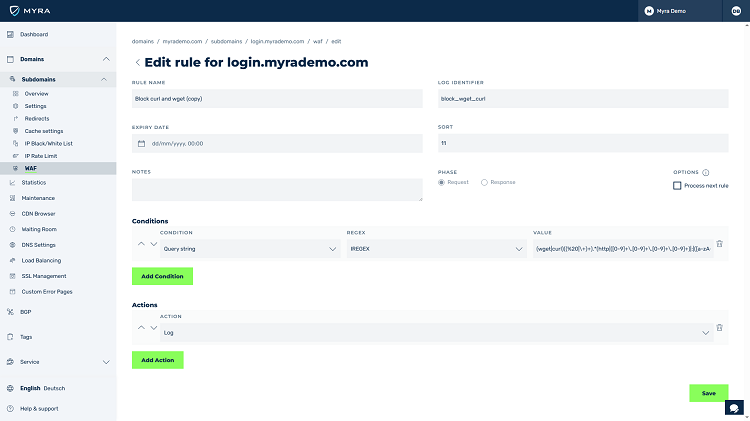
Task: Edit the condition Value regex field
Action: coord(623,249)
